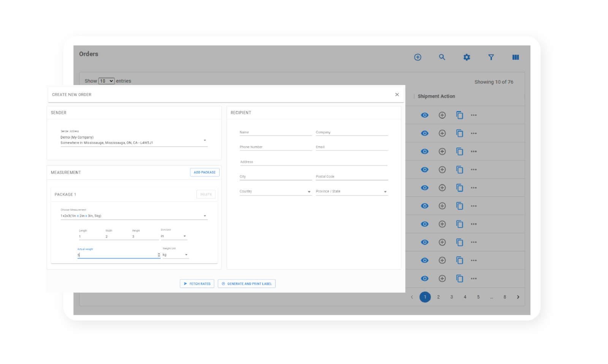Select pagination page 1
Viewport: 608px width, 364px height.
coord(425,297)
